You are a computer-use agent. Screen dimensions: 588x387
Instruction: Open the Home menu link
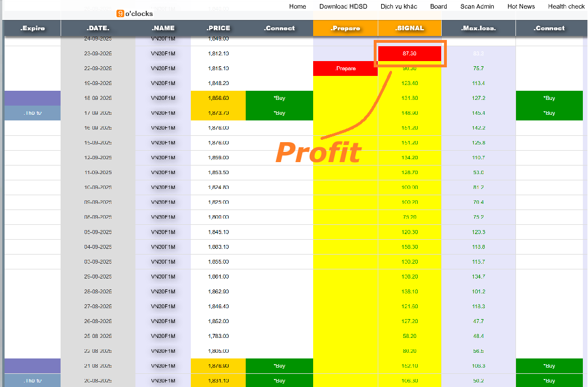pos(297,6)
